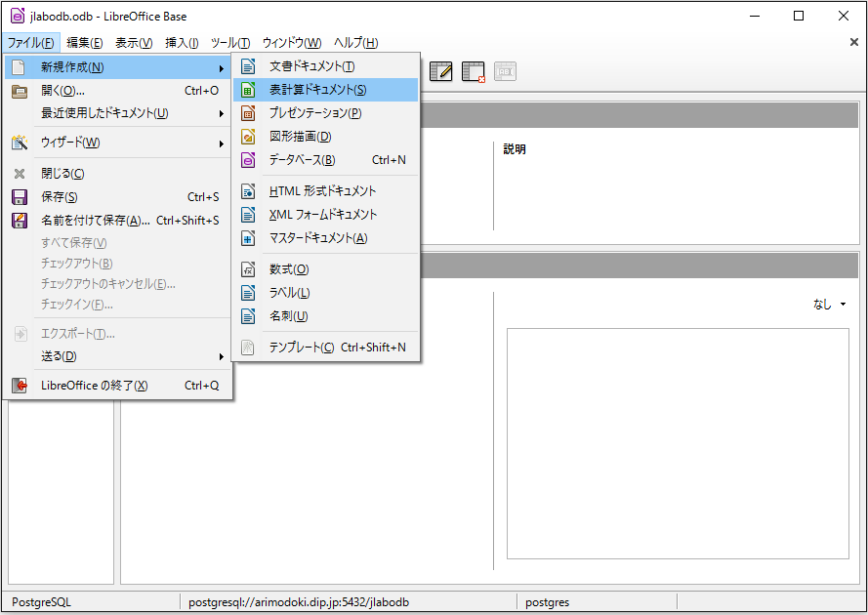The height and width of the screenshot is (615, 868).
Task: Click 開く in the File menu
Action: tap(118, 91)
